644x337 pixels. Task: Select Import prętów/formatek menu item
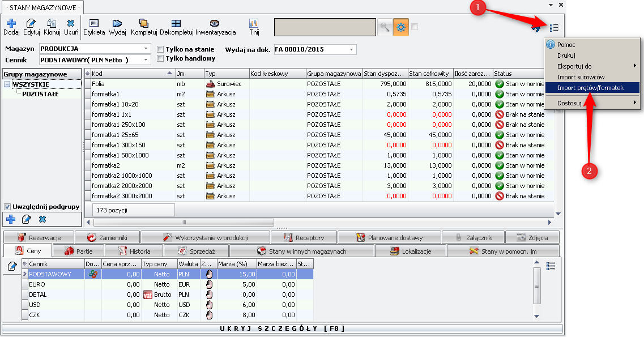tap(590, 88)
